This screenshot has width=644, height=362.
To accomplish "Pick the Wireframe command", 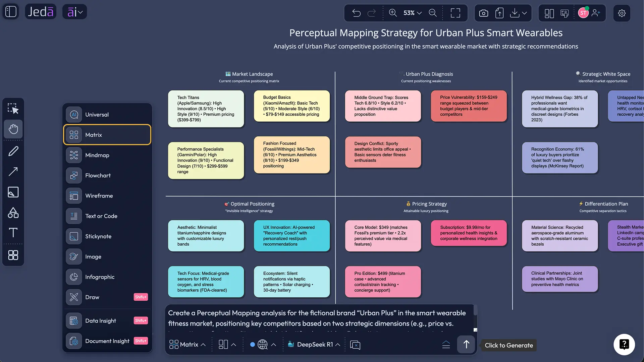I will 107,196.
